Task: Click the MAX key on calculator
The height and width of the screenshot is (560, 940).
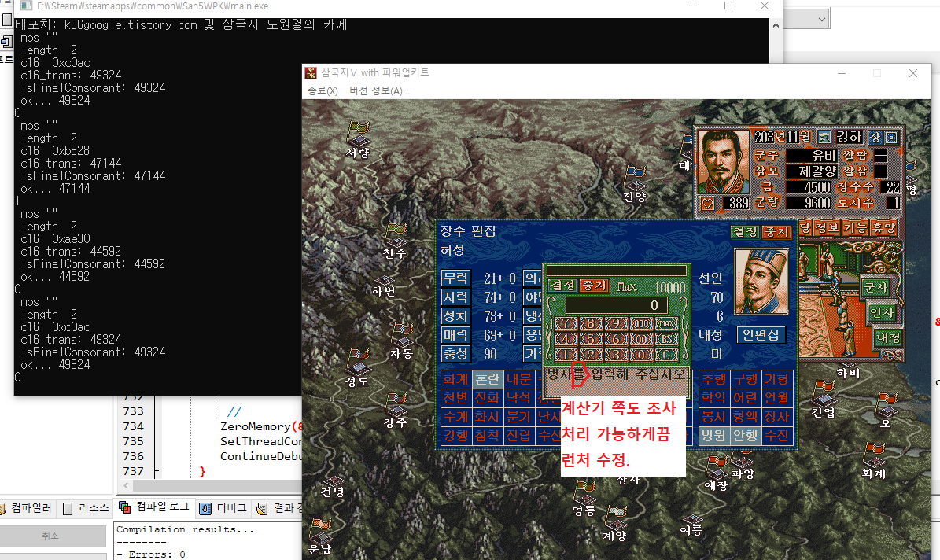Action: tap(666, 324)
